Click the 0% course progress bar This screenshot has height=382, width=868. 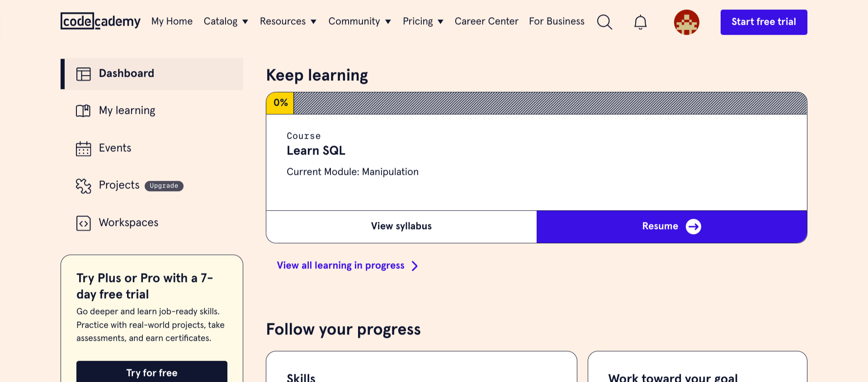pos(536,103)
